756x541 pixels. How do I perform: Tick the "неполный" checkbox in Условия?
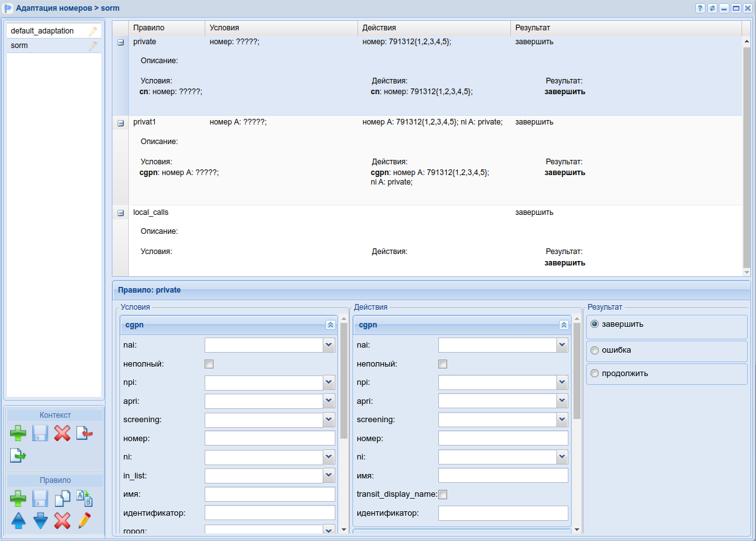pyautogui.click(x=209, y=364)
